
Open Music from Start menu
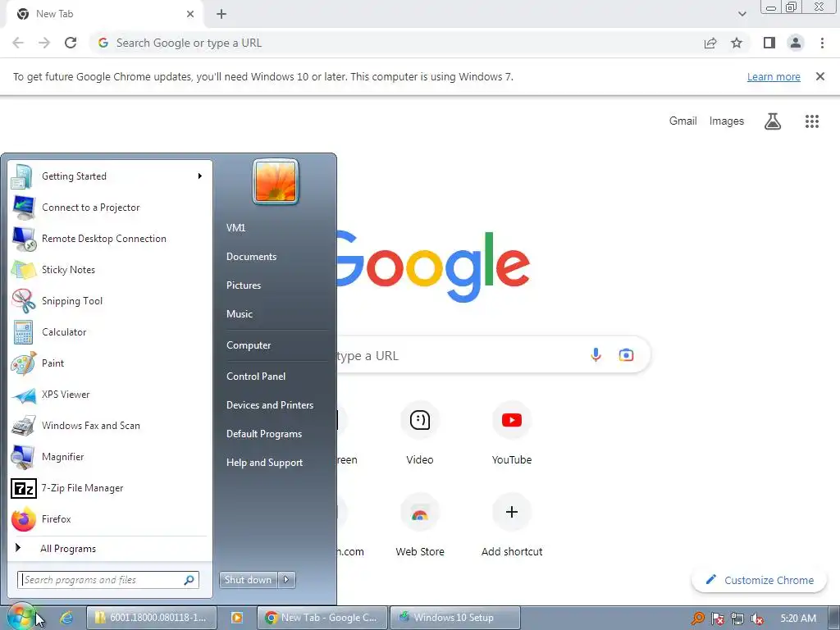(239, 314)
